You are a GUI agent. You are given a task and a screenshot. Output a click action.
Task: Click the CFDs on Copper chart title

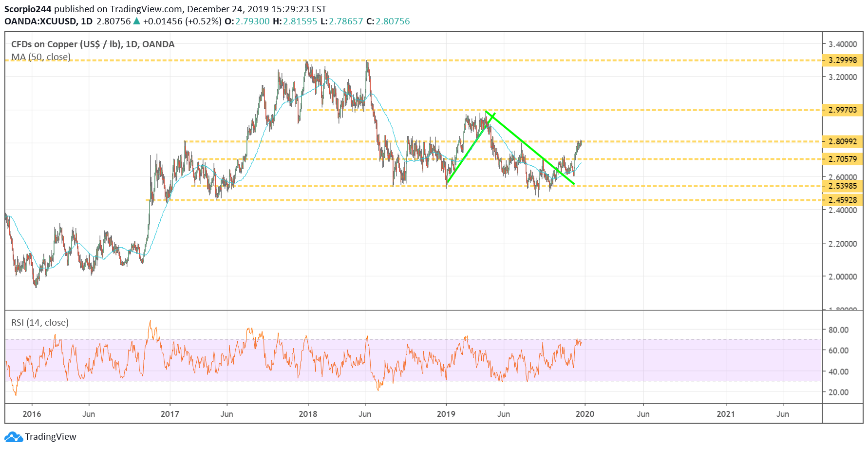[x=93, y=44]
